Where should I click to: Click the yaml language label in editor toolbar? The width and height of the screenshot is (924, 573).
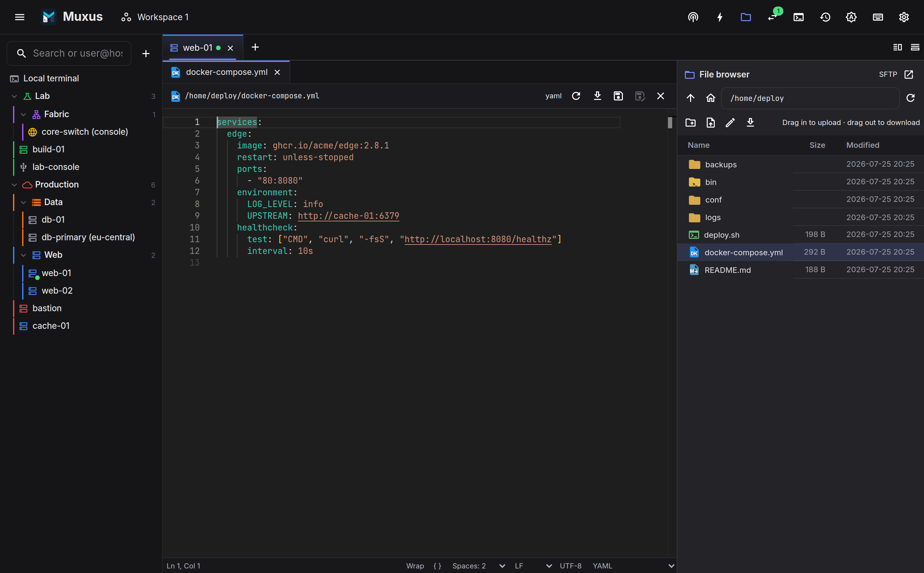[553, 96]
